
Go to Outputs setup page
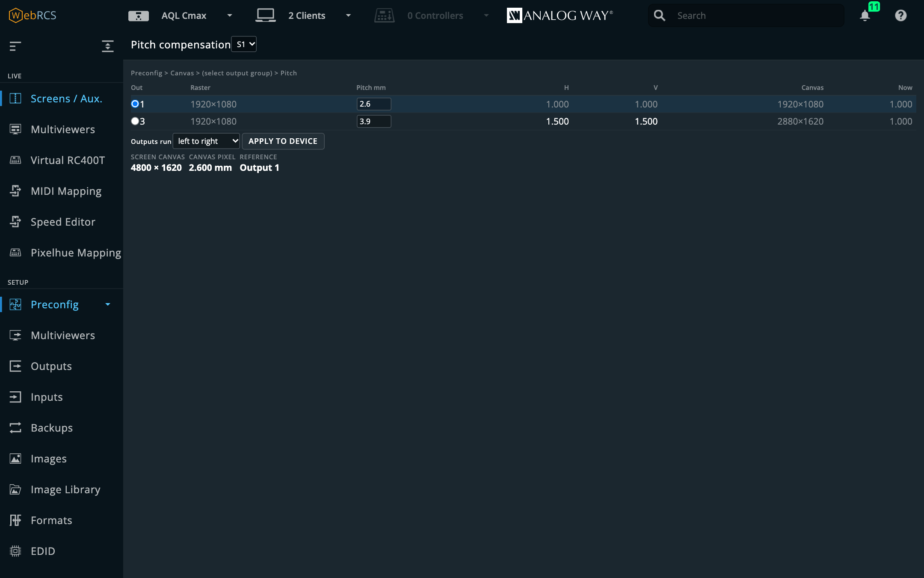click(62, 366)
